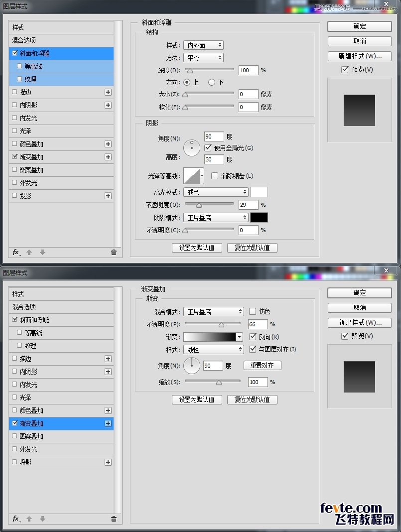Toggle 反向 checkbox

tap(253, 337)
